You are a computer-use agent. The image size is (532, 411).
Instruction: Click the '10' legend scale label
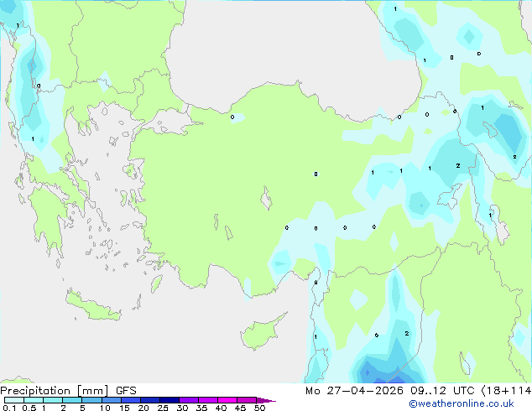pos(105,408)
